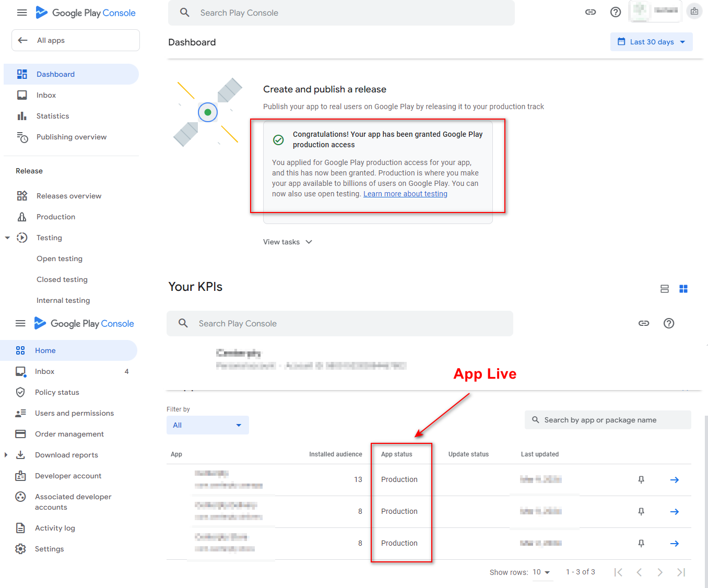Go to the Production release page

pos(55,217)
